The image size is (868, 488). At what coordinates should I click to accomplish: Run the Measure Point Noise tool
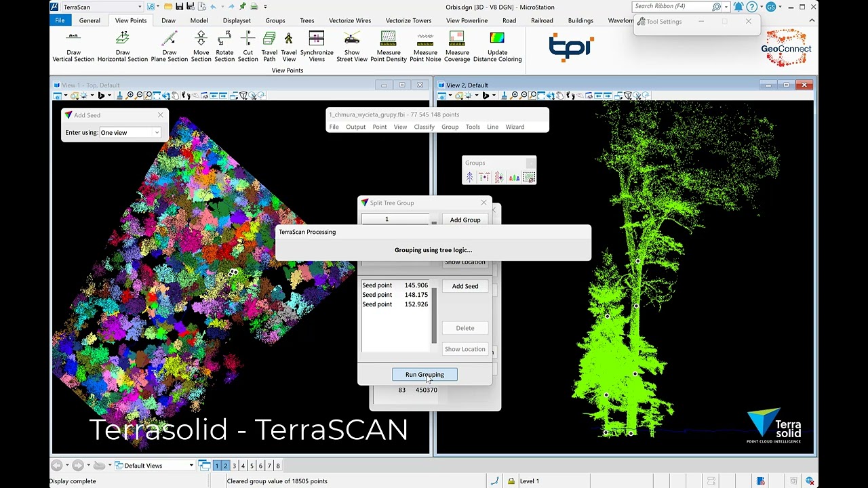[x=425, y=47]
